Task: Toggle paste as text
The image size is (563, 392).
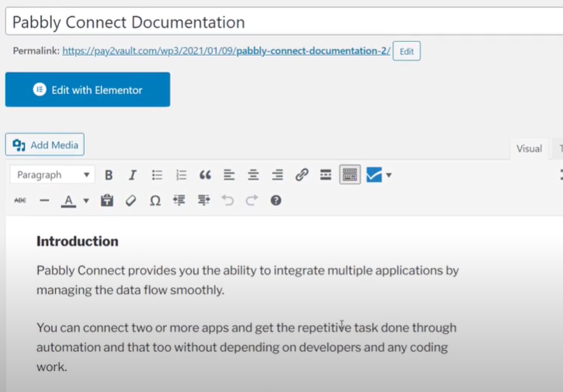Action: pos(106,200)
